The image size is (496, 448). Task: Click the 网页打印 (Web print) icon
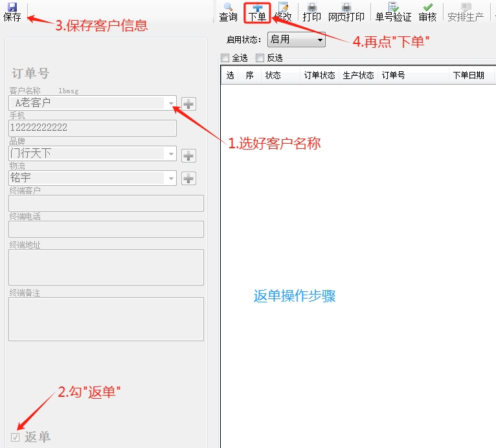(346, 12)
